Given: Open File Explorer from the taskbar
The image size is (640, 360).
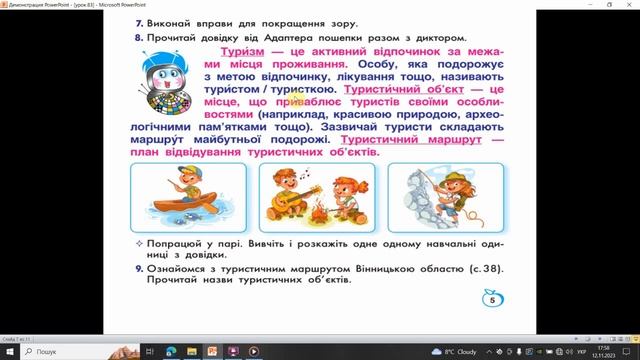Looking at the screenshot, I should tap(192, 351).
